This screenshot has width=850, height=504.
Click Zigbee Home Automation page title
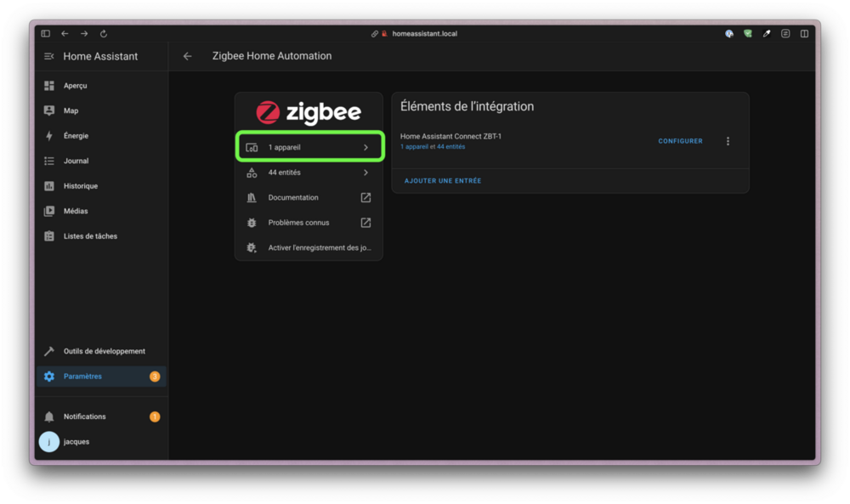click(x=272, y=56)
